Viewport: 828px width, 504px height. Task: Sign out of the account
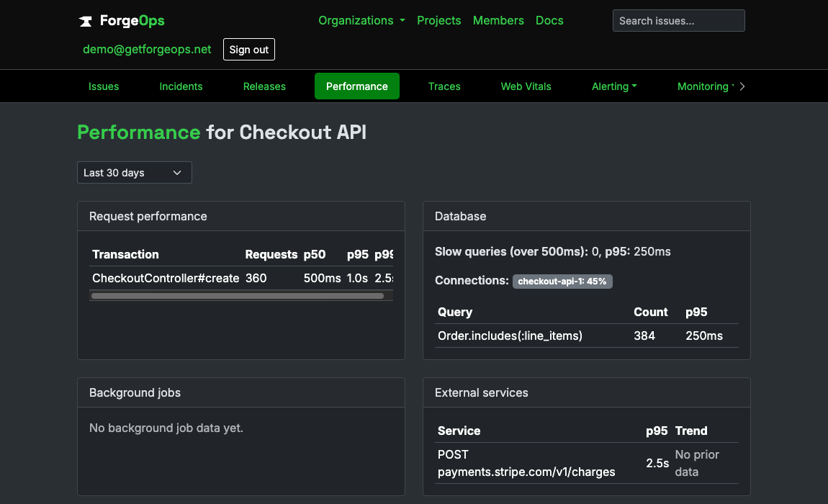click(x=248, y=49)
